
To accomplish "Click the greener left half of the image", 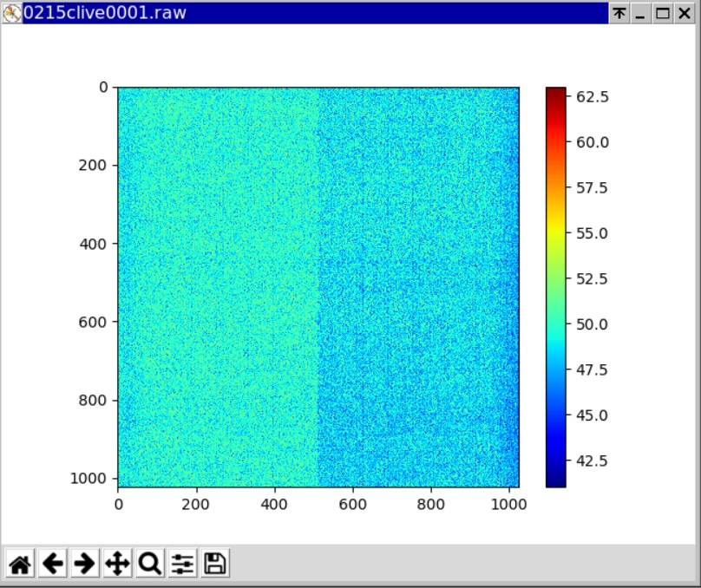I will click(217, 286).
